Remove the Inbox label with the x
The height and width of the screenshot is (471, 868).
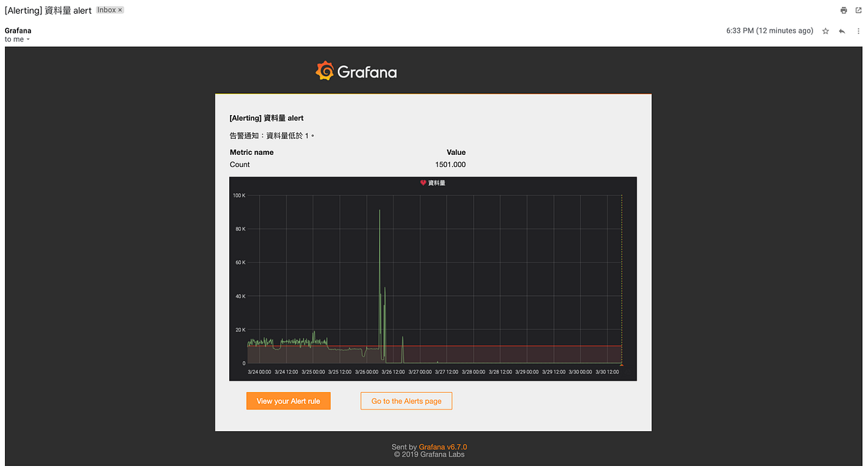point(119,9)
